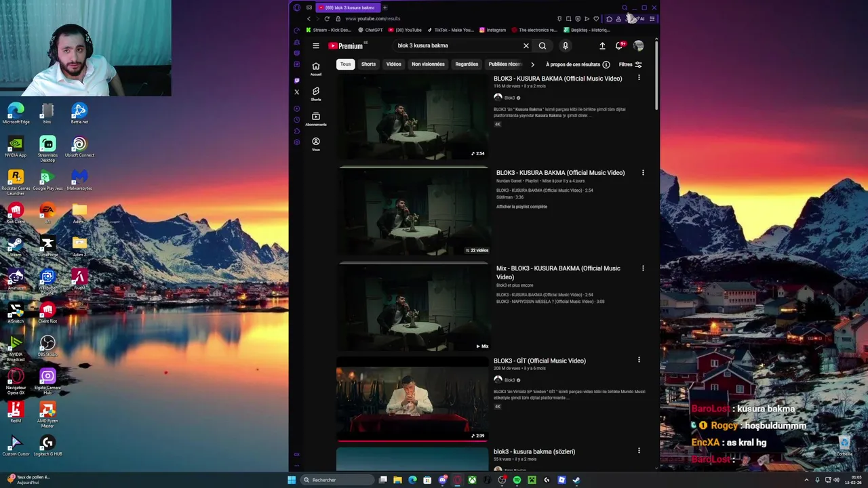Click the browser address bar URL

pos(373,19)
